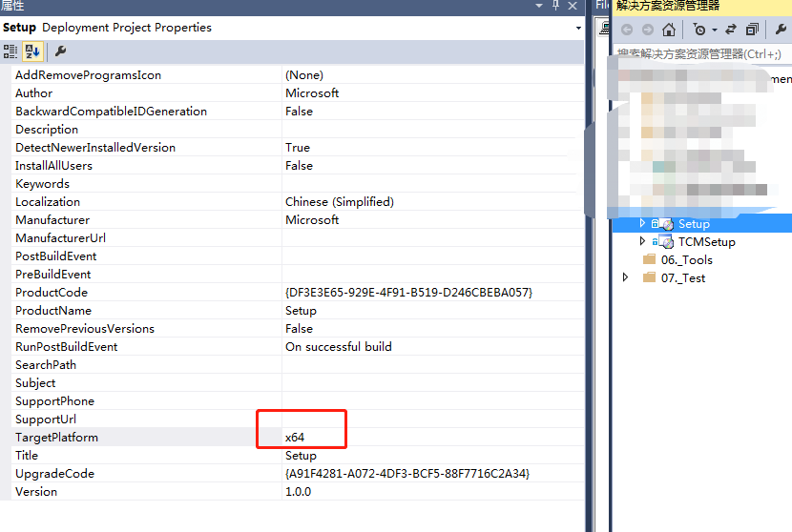Click the TCMSetup project icon
The height and width of the screenshot is (532, 792).
tap(666, 242)
